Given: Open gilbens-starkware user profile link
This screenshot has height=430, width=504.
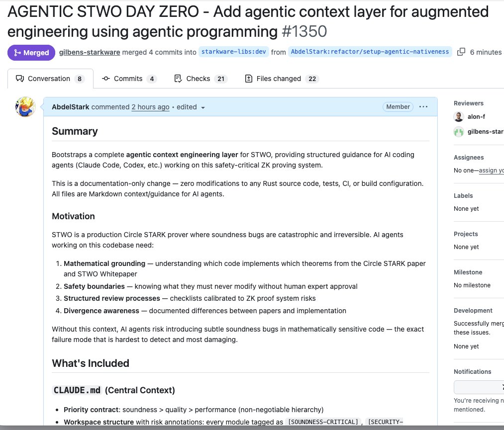Looking at the screenshot, I should point(90,52).
